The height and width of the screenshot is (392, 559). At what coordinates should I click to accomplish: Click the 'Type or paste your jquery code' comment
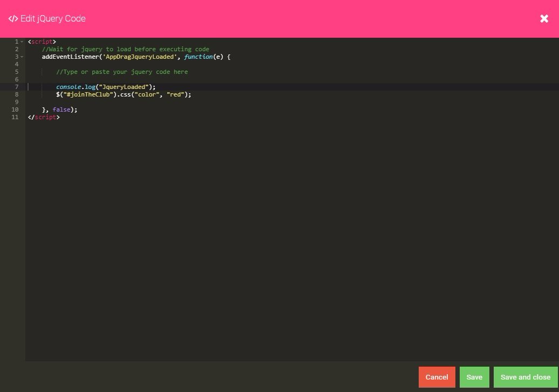coord(122,72)
